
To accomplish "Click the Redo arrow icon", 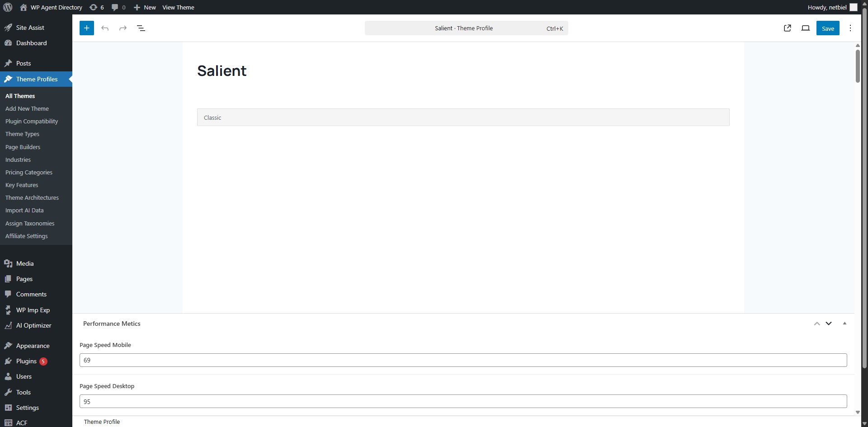I will (123, 28).
